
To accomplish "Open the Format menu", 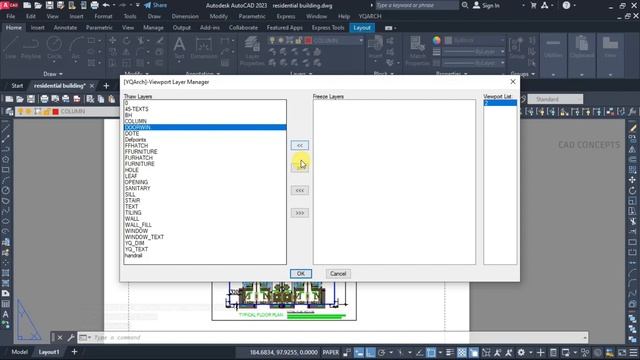I will (103, 16).
